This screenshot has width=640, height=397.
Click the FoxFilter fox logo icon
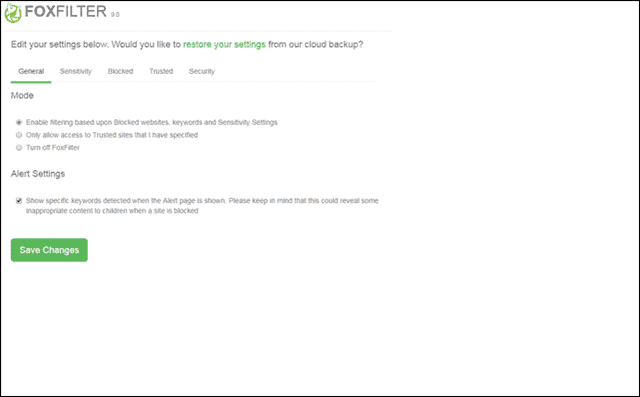tap(13, 13)
